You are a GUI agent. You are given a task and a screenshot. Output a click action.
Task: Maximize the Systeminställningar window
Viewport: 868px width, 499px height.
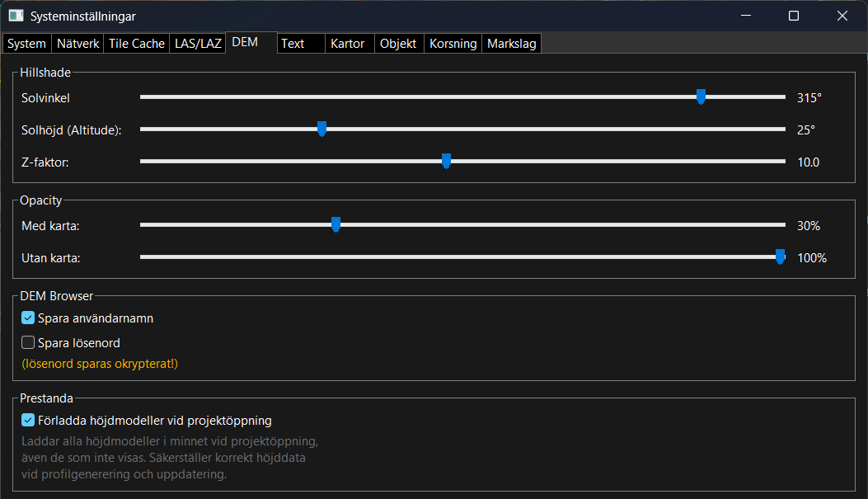[793, 16]
